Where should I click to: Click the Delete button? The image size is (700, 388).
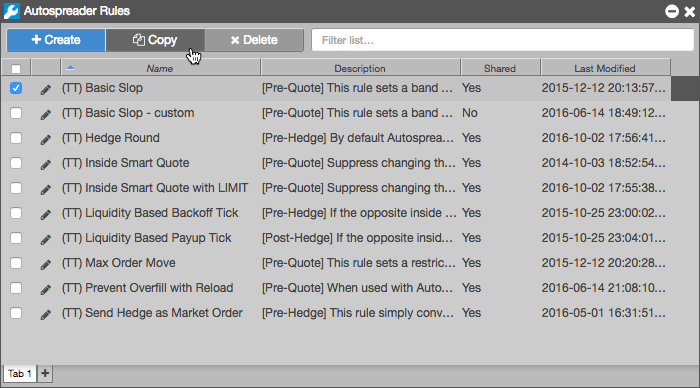[x=254, y=40]
